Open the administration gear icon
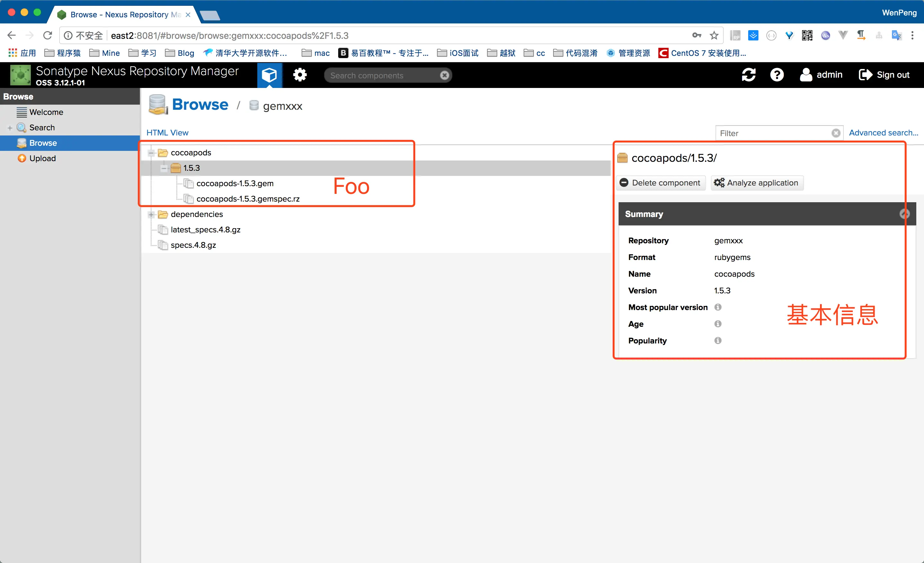This screenshot has width=924, height=563. 300,75
